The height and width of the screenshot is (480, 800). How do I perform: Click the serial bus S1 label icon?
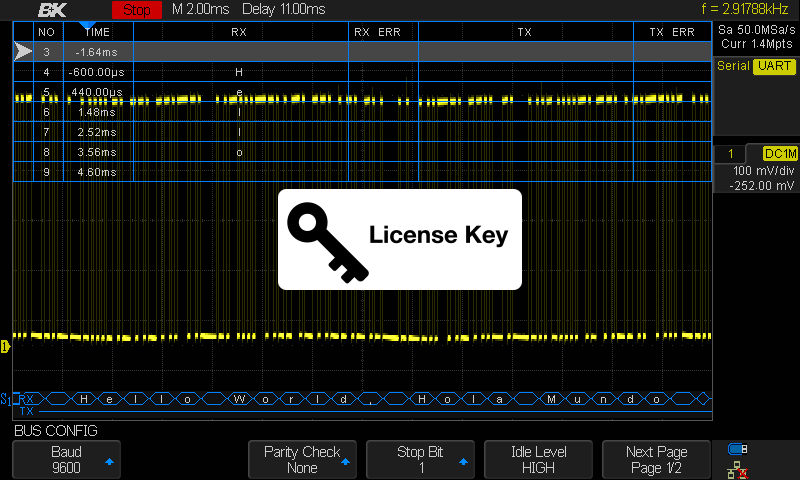[6, 398]
